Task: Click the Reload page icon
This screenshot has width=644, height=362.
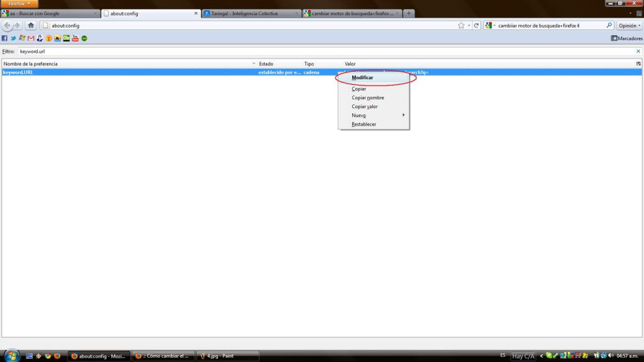Action: 477,26
